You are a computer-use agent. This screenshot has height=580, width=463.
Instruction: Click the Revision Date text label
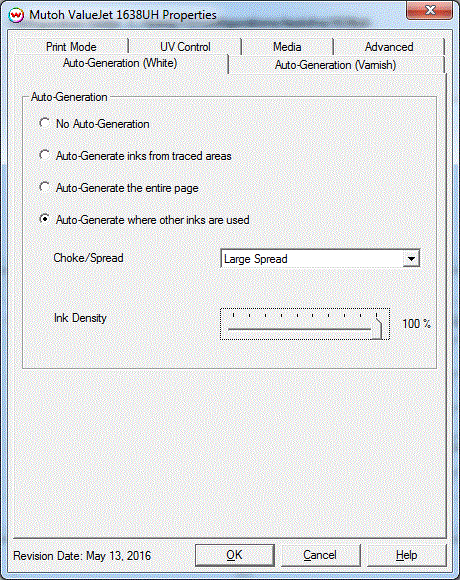point(82,556)
